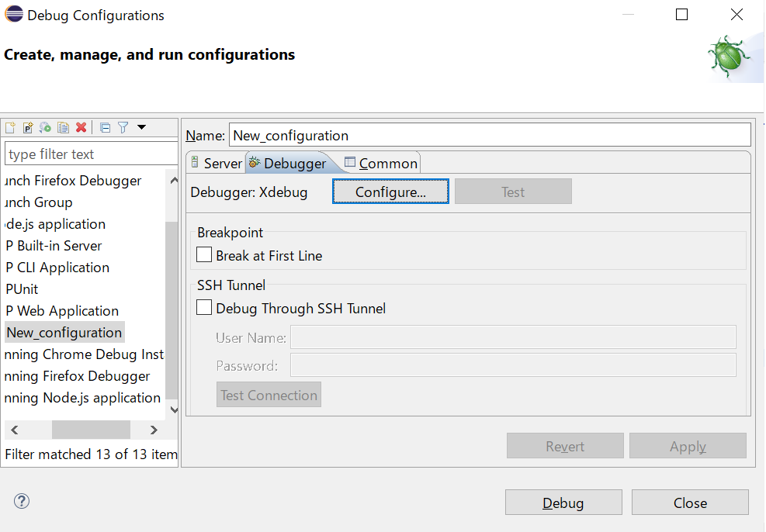Select Running Firefox Debugger item
The height and width of the screenshot is (532, 766).
[77, 376]
